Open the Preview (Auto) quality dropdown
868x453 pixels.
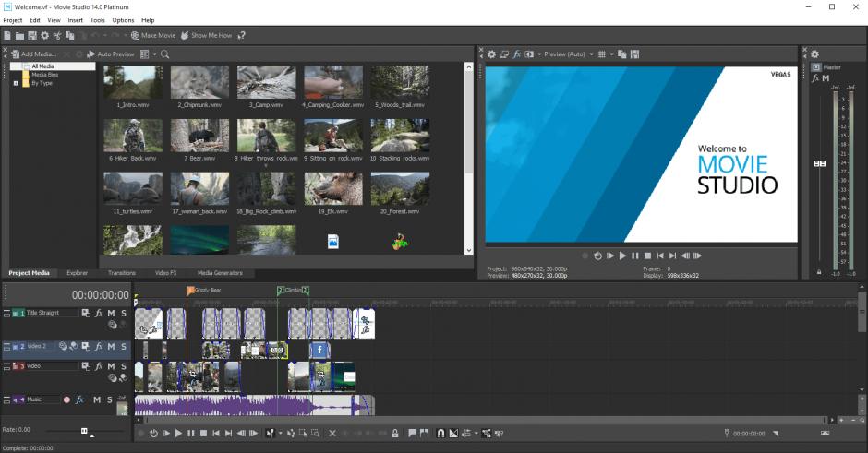pyautogui.click(x=591, y=54)
